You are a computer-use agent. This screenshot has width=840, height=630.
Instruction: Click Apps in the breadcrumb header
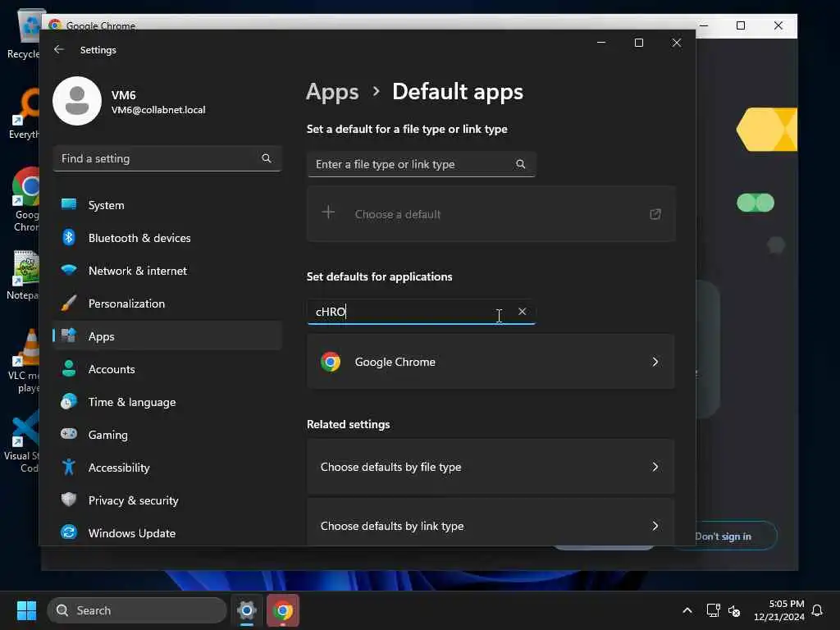click(332, 92)
